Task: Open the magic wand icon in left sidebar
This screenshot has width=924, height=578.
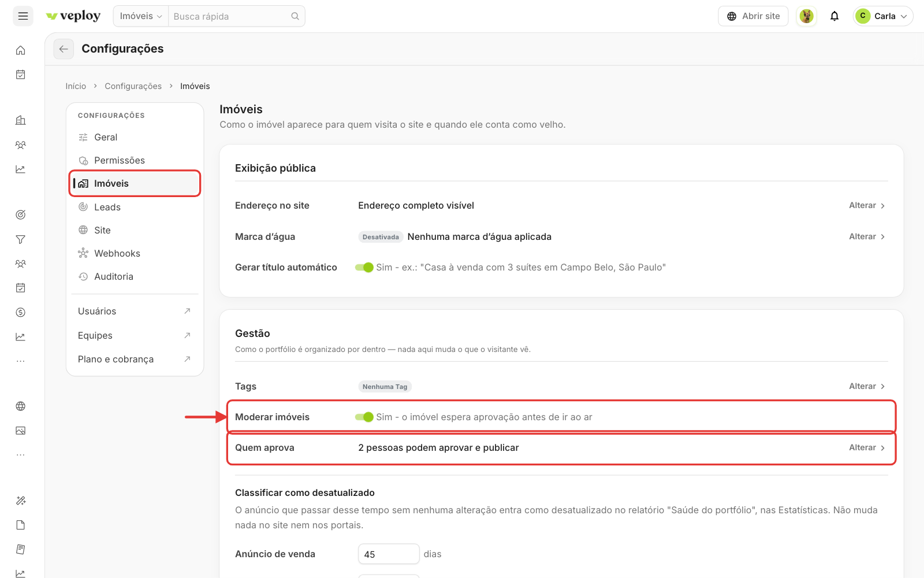Action: tap(21, 501)
